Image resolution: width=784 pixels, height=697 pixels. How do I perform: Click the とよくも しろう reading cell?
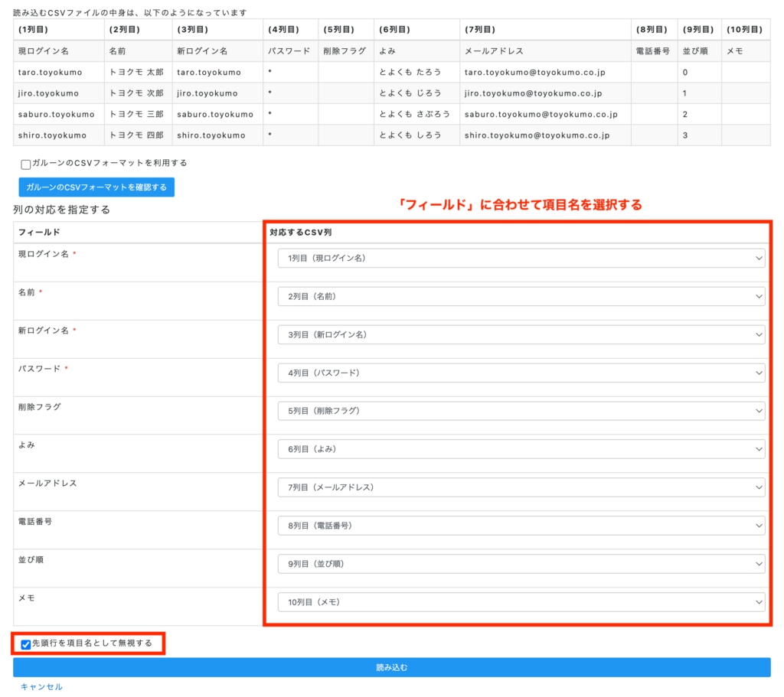point(410,135)
